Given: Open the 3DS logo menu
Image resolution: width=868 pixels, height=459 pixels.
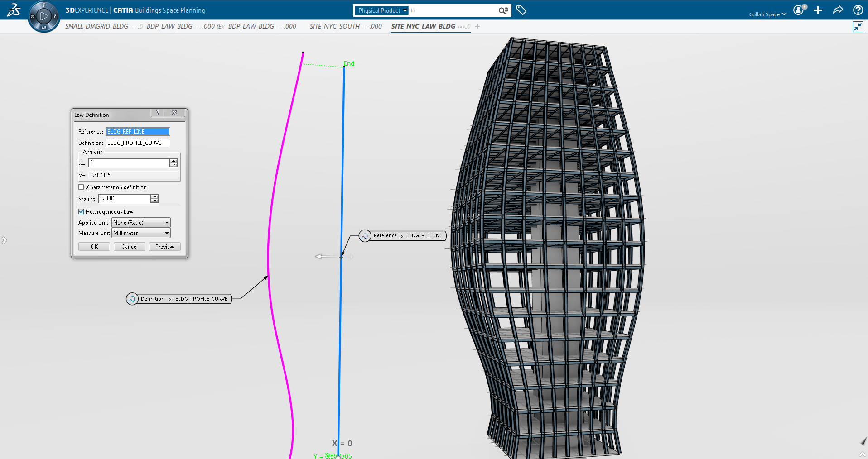Looking at the screenshot, I should point(14,10).
